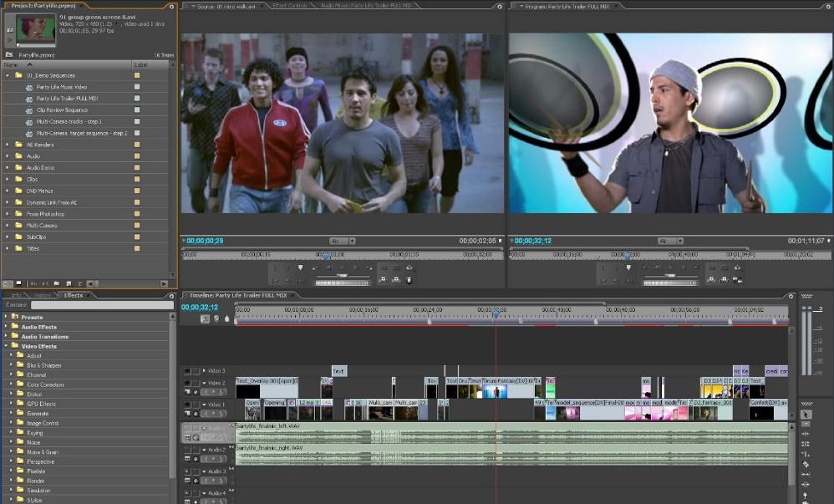
Task: Click Set Display Style icon on Audio 2
Action: coord(187,459)
